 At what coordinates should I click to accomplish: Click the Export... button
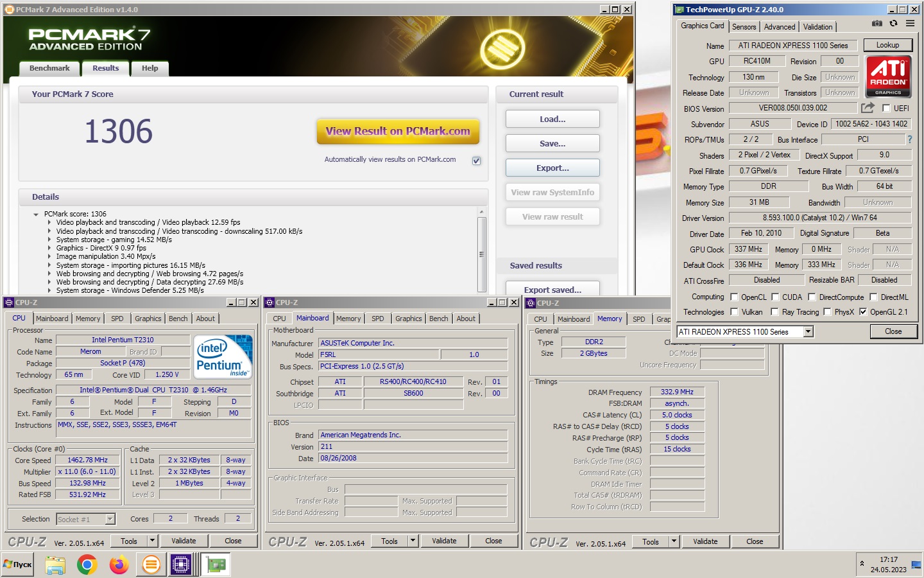(x=552, y=168)
